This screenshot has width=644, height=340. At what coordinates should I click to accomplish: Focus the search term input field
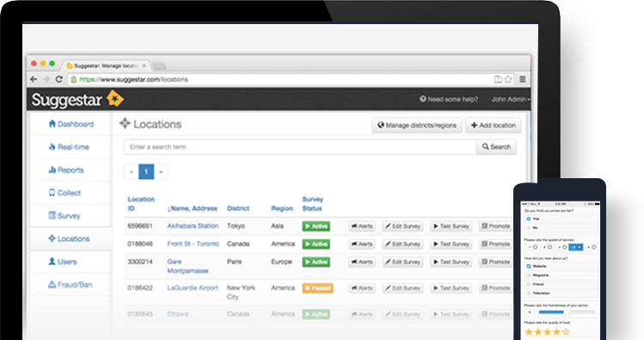coord(300,147)
